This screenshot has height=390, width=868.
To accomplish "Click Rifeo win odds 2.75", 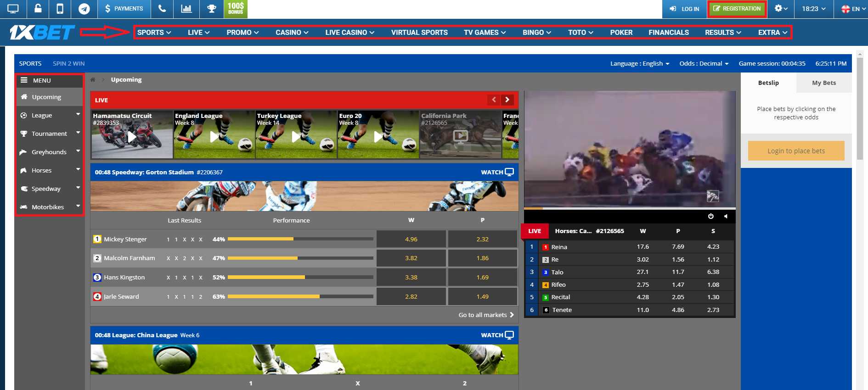I will (643, 284).
